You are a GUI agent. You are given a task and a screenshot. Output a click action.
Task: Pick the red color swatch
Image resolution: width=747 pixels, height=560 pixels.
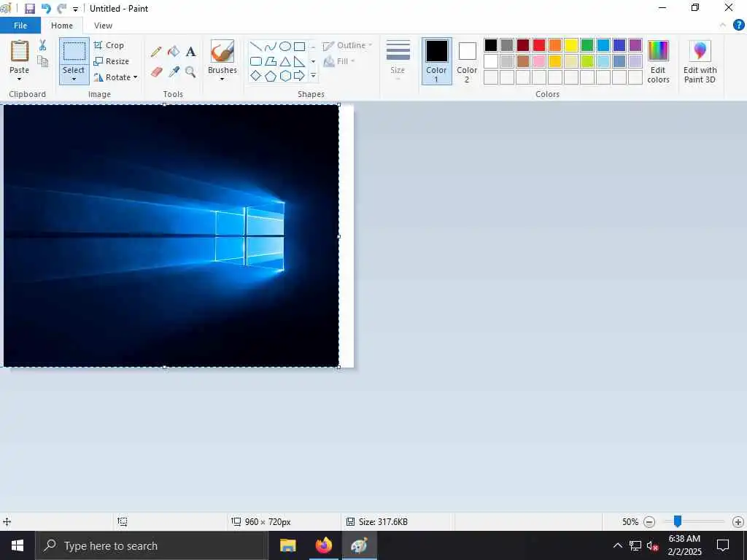pos(539,45)
